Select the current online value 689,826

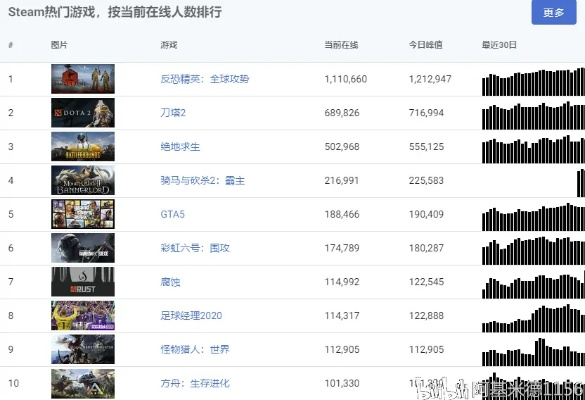coord(342,113)
